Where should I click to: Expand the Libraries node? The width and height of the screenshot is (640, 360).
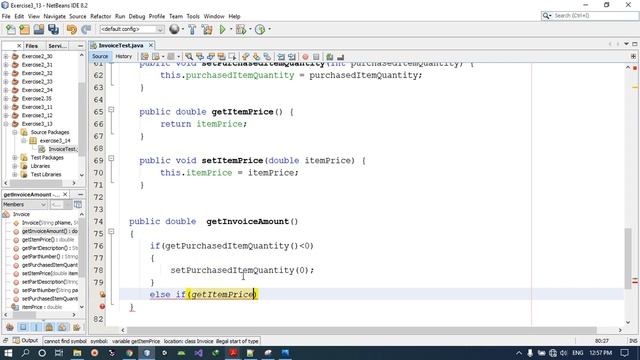tap(15, 166)
